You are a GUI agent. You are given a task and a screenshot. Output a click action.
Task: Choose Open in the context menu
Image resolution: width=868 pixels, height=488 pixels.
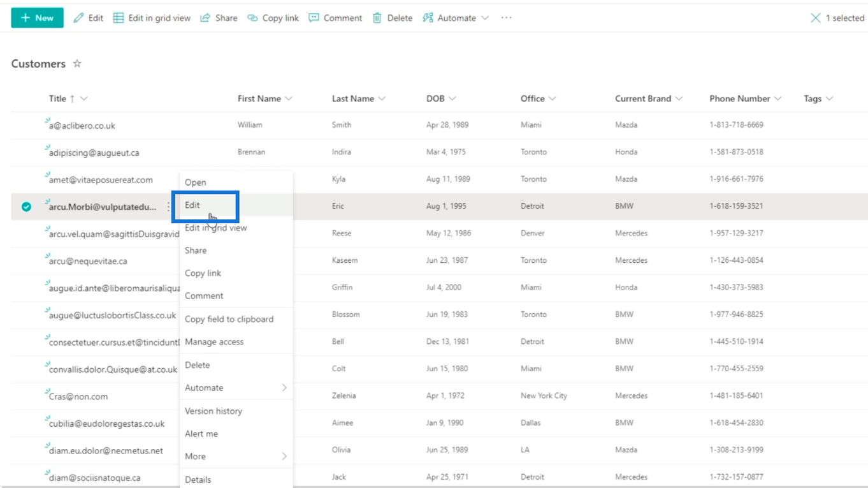pyautogui.click(x=236, y=182)
